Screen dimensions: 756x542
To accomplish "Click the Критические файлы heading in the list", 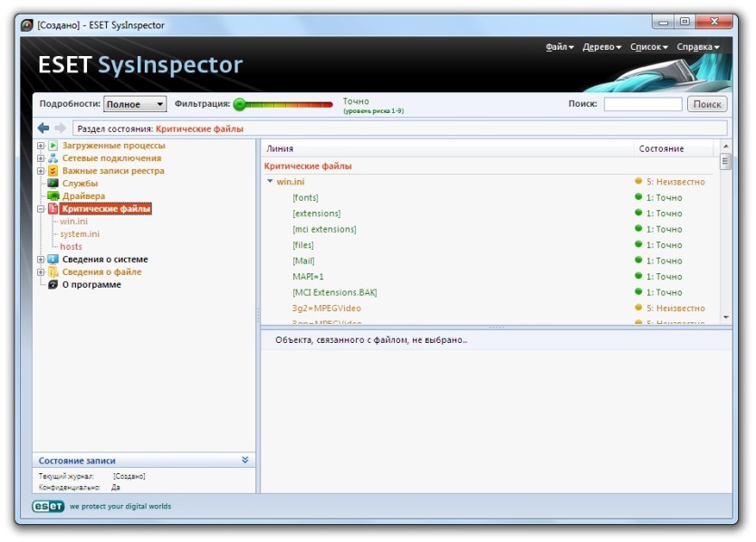I will (x=308, y=166).
